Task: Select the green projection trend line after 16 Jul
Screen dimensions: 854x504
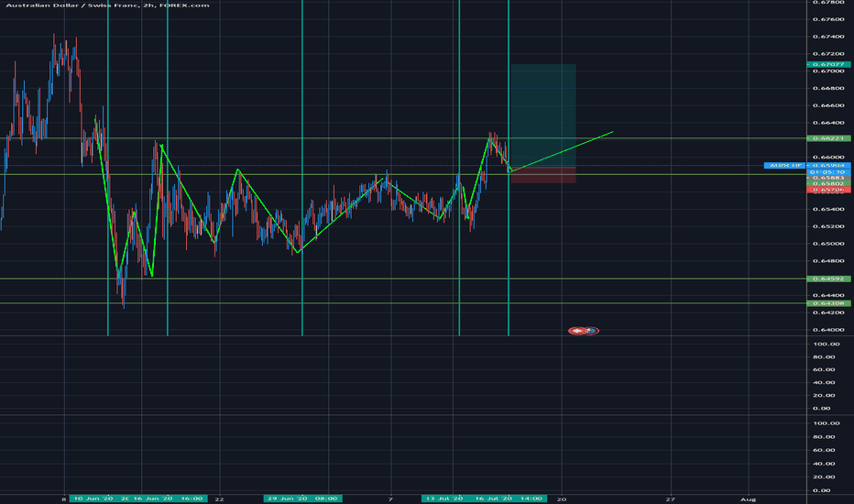Action: pos(562,151)
